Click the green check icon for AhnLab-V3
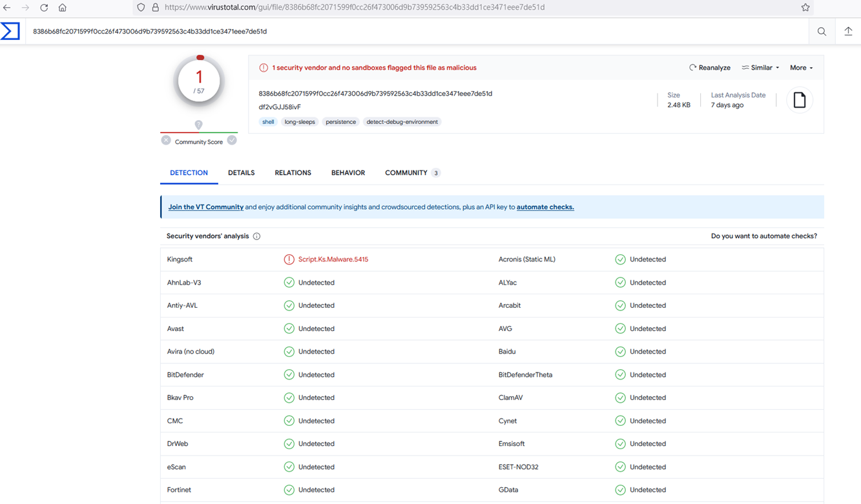The height and width of the screenshot is (504, 861). pyautogui.click(x=289, y=283)
